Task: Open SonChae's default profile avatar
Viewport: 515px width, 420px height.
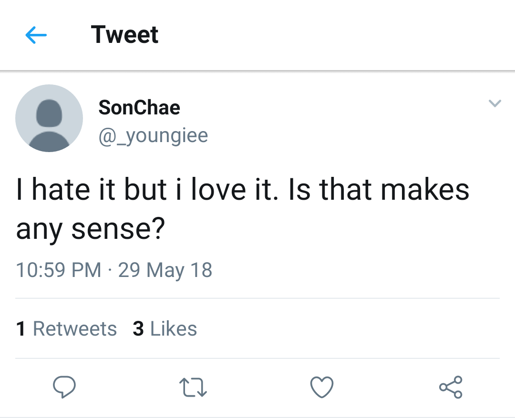Action: point(49,118)
